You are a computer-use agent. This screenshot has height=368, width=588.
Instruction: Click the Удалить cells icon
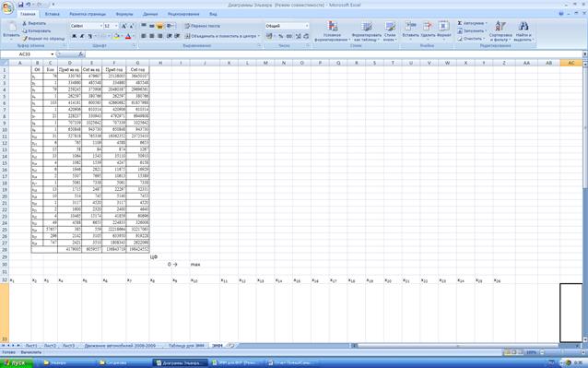[x=428, y=26]
